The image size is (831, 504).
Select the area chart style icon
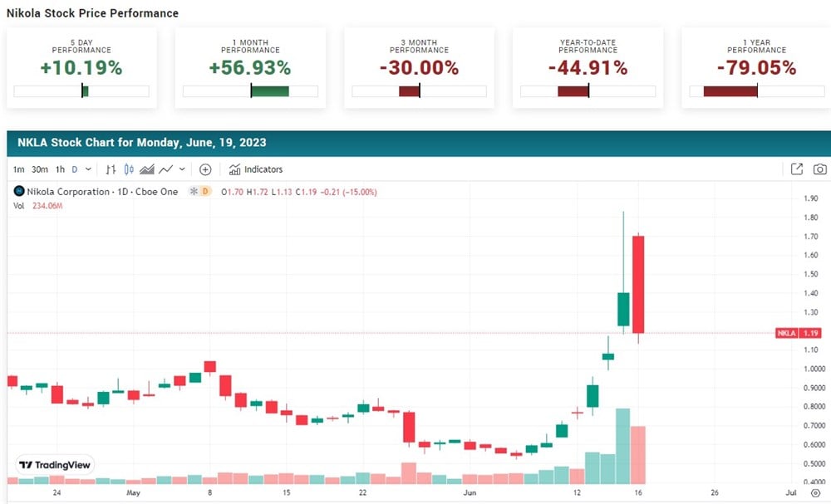point(147,169)
